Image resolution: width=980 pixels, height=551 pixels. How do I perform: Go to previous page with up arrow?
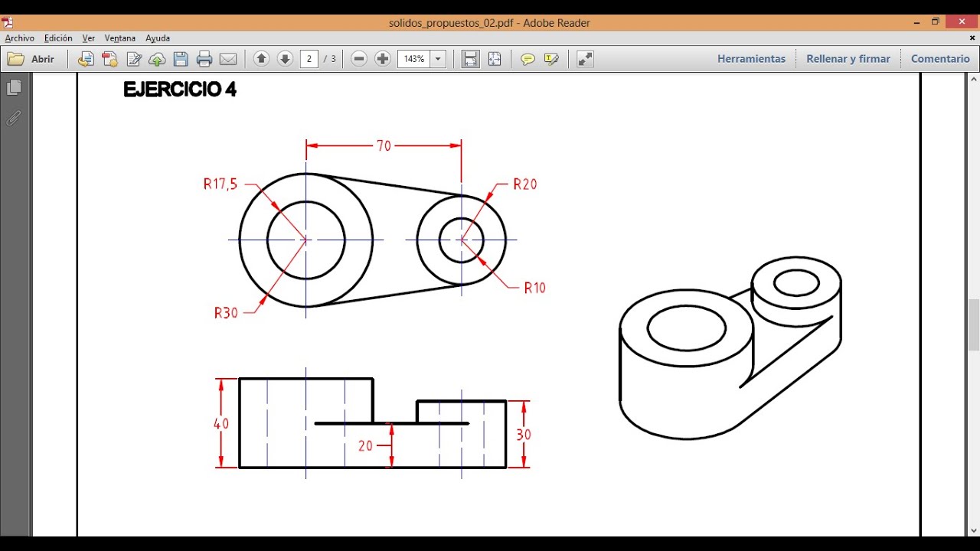261,59
